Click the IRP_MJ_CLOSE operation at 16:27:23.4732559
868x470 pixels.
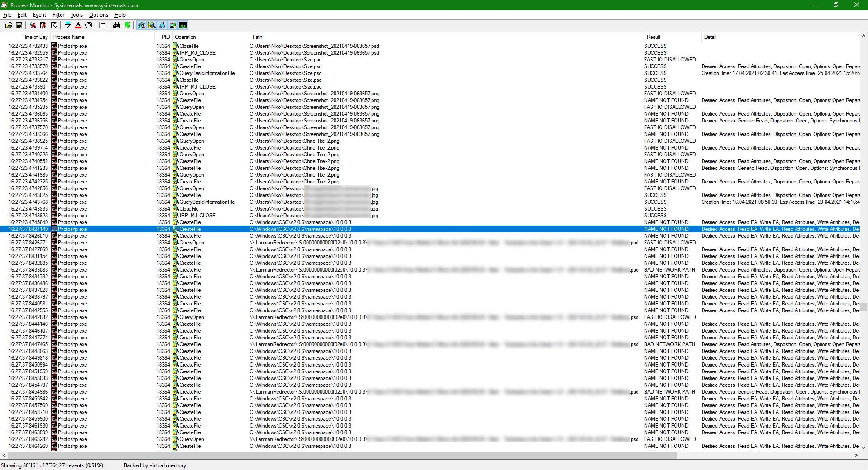point(198,53)
